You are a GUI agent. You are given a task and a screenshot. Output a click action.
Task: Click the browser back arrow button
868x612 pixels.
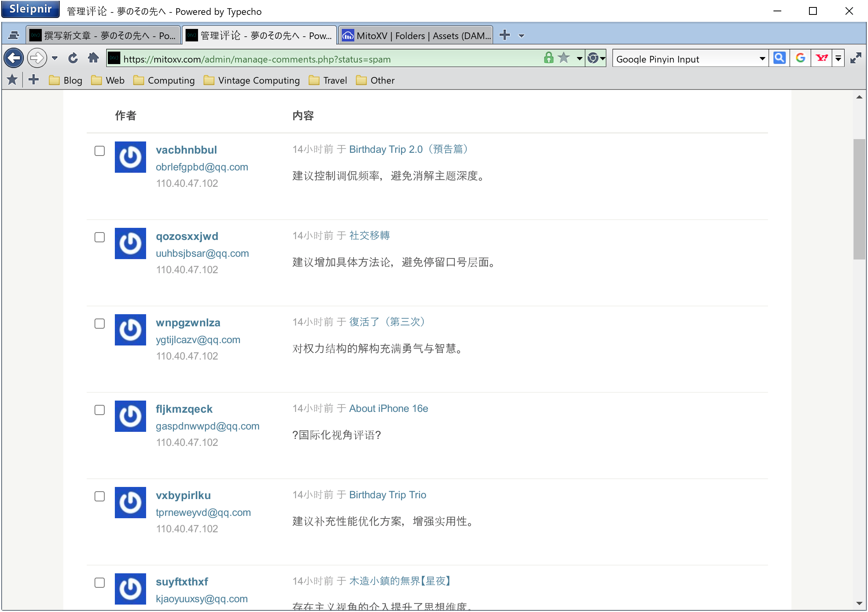14,59
